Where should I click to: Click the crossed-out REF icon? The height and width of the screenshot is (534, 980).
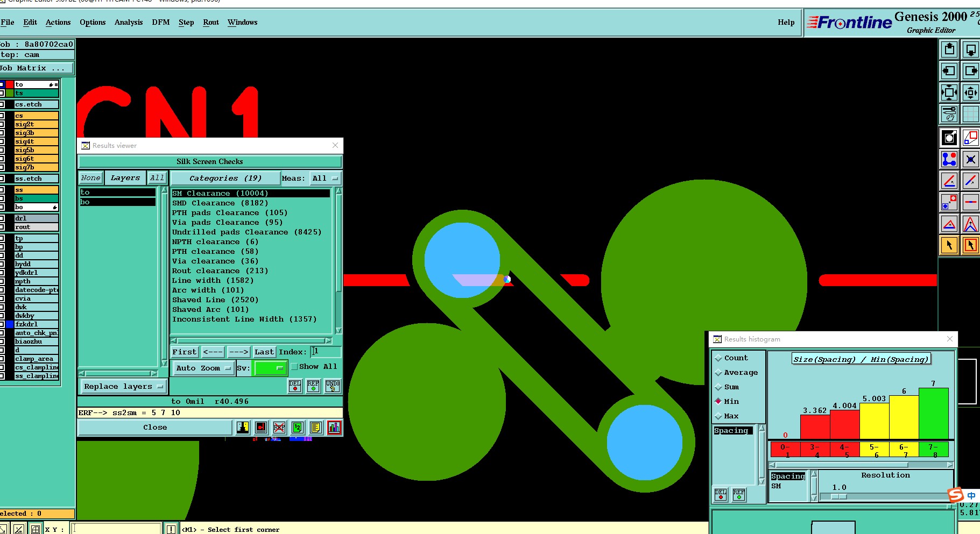click(279, 428)
